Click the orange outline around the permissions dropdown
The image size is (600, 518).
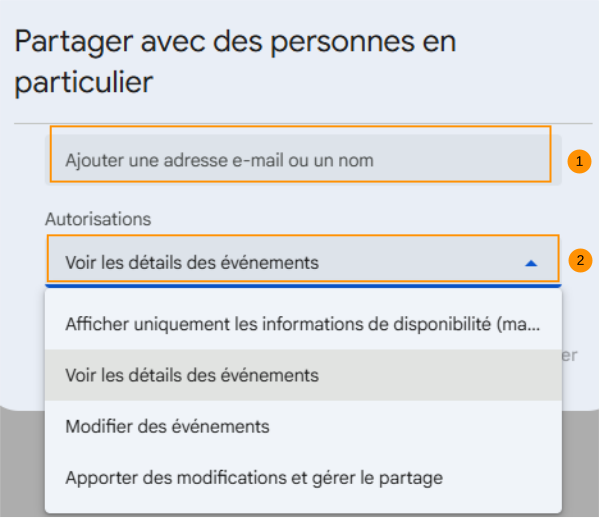[300, 236]
